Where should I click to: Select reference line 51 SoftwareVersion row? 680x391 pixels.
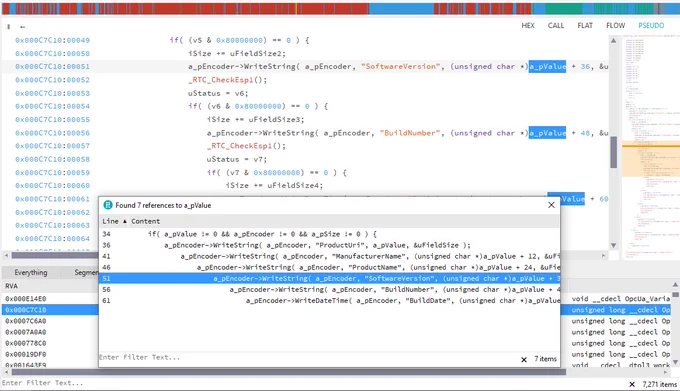[x=329, y=278]
